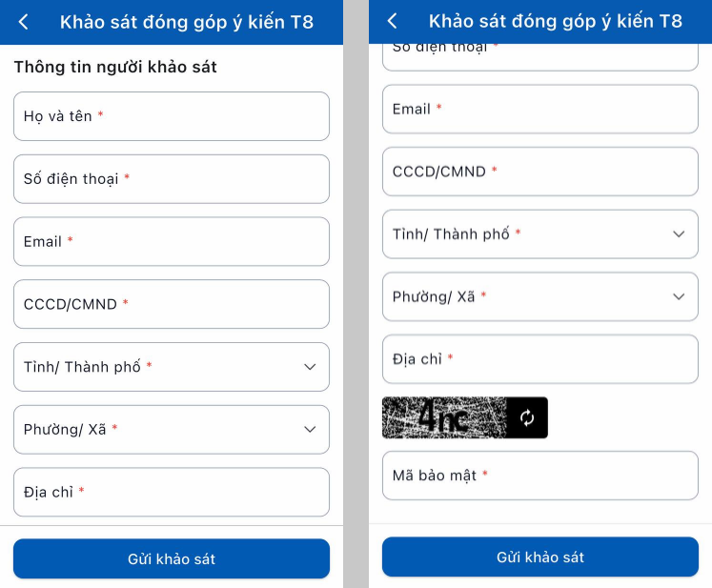Expand "Phường/ Xã" dropdown on left screen
The width and height of the screenshot is (712, 588).
172,430
